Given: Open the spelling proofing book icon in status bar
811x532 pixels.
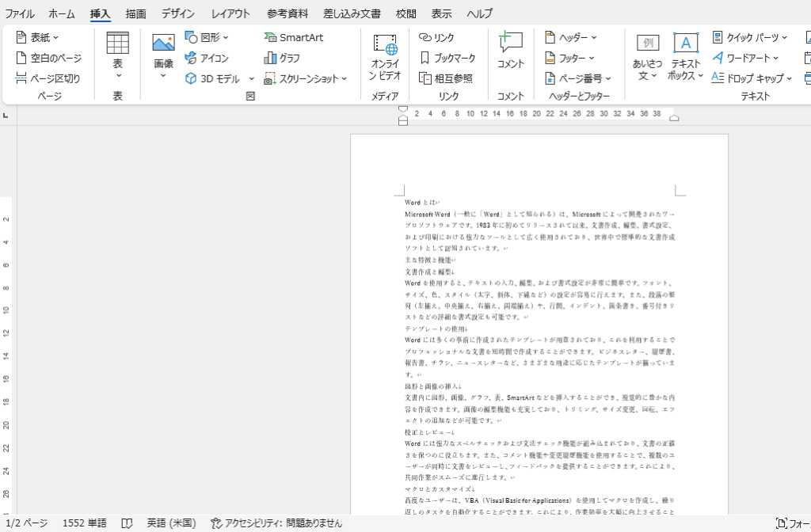Looking at the screenshot, I should pos(127,523).
